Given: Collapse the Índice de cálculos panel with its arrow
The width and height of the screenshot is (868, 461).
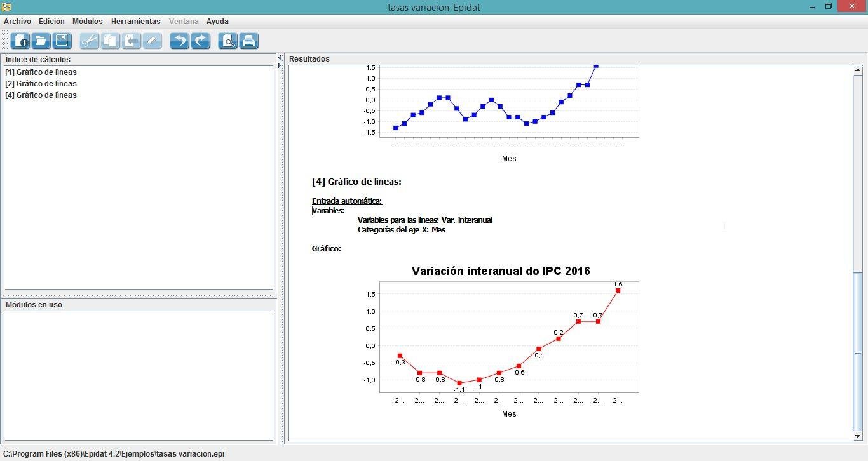Looking at the screenshot, I should (279, 57).
